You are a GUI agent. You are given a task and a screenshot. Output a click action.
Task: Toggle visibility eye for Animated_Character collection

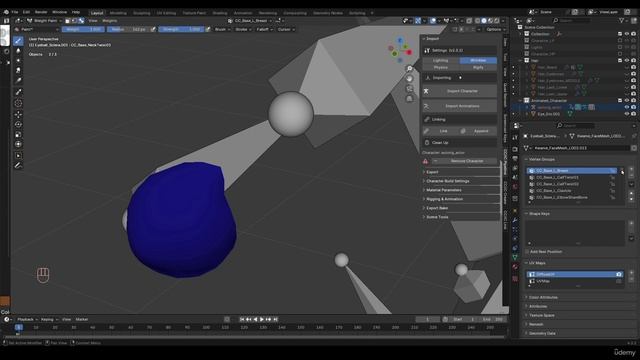[x=627, y=100]
